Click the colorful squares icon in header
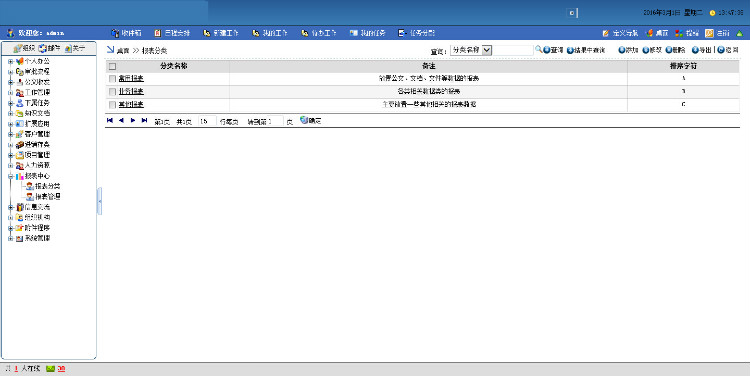 tap(679, 33)
